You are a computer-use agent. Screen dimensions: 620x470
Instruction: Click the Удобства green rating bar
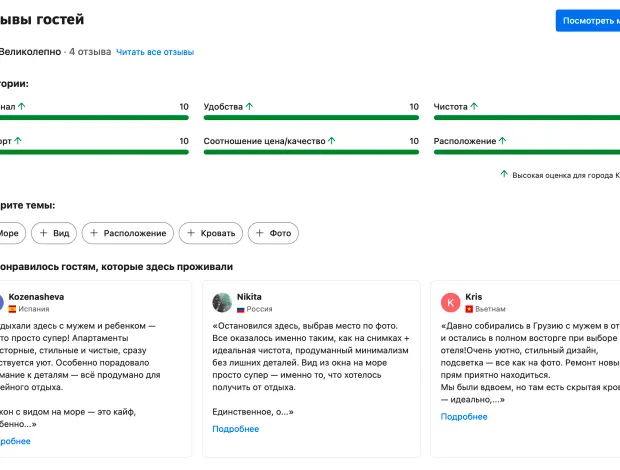(x=311, y=118)
